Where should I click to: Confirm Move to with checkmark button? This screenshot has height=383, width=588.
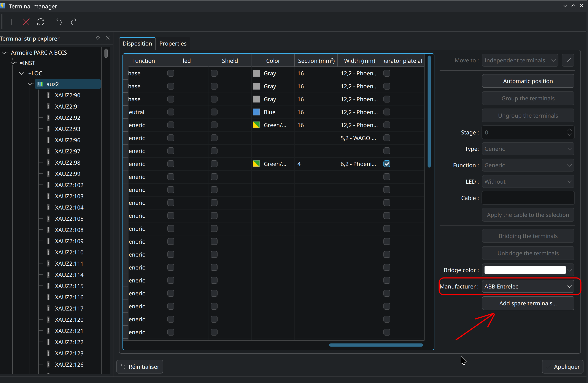(568, 60)
